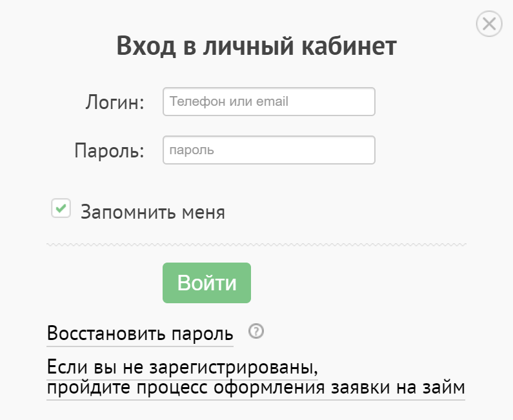Click the "Запомнить меня" label text
513x420 pixels.
click(x=153, y=212)
